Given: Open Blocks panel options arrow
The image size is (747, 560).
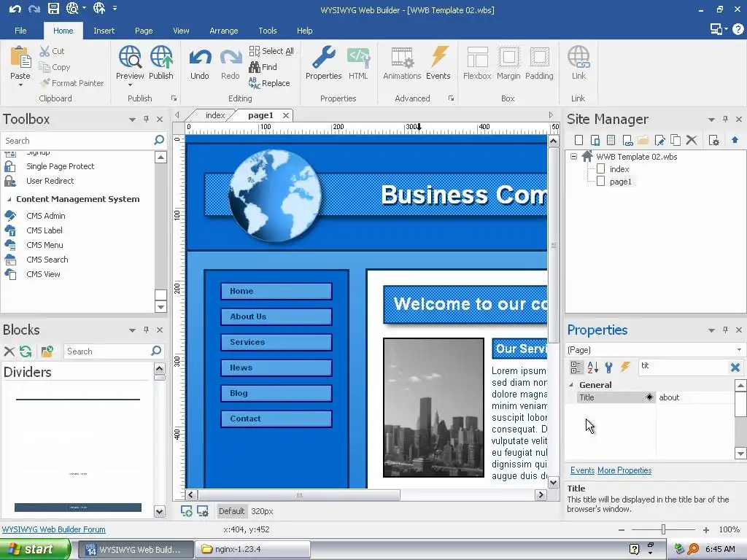Looking at the screenshot, I should click(x=132, y=330).
